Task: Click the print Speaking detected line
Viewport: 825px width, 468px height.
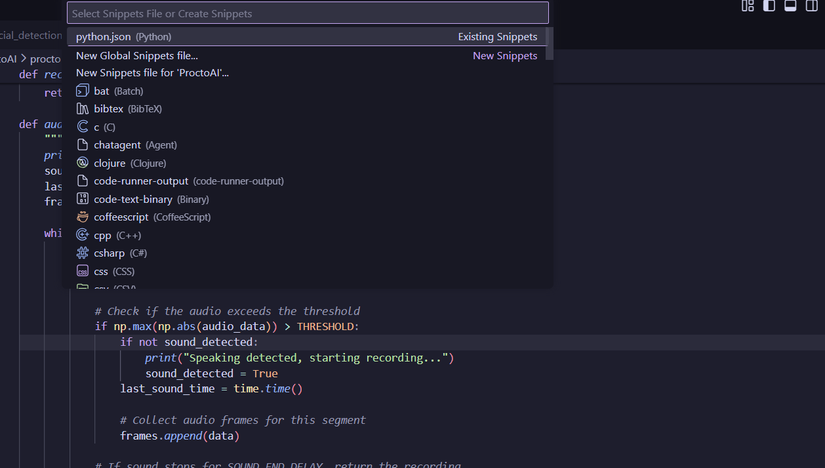Action: coord(299,358)
